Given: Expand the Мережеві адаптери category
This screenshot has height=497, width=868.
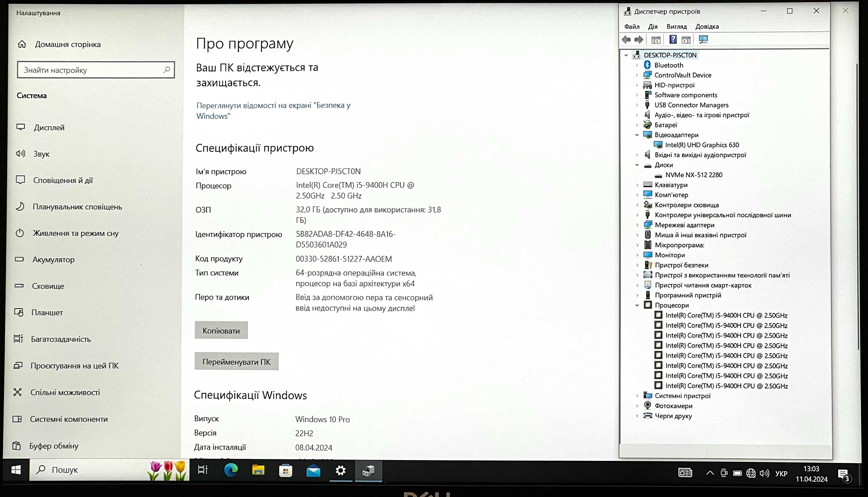Looking at the screenshot, I should [637, 225].
